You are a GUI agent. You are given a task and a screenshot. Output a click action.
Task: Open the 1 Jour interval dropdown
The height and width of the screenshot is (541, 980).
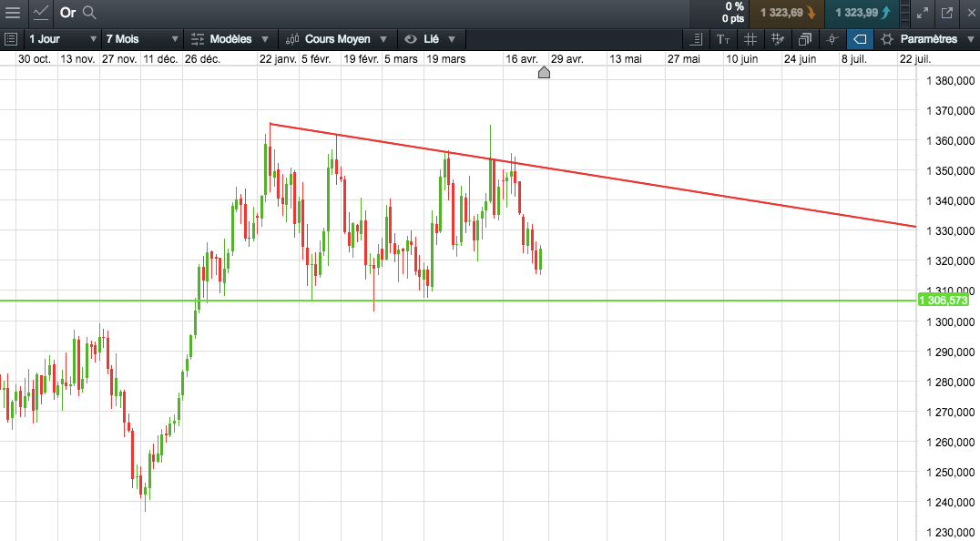[62, 39]
